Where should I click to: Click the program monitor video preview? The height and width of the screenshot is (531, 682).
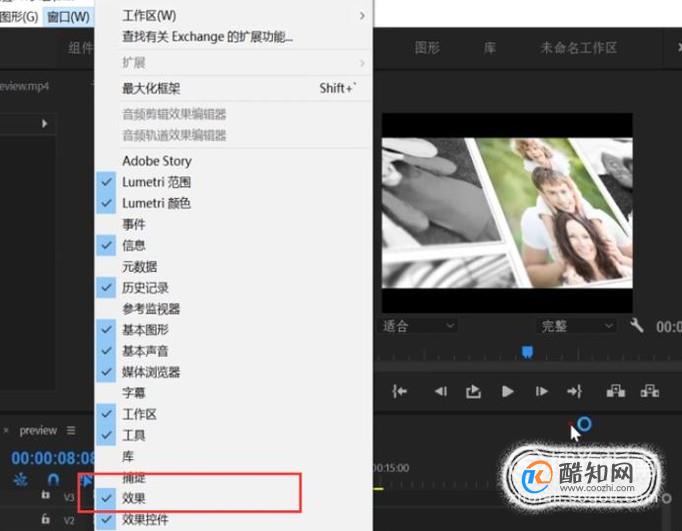click(x=507, y=213)
